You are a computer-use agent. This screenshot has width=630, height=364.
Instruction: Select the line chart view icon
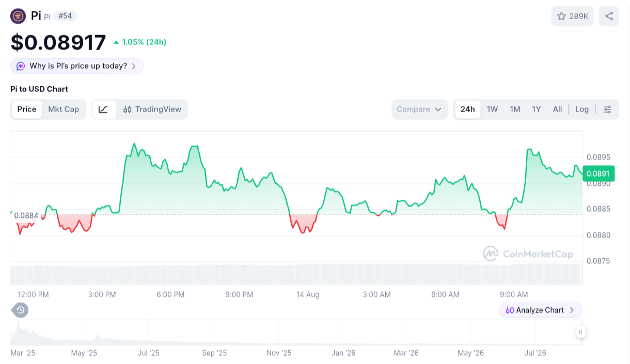[x=103, y=109]
